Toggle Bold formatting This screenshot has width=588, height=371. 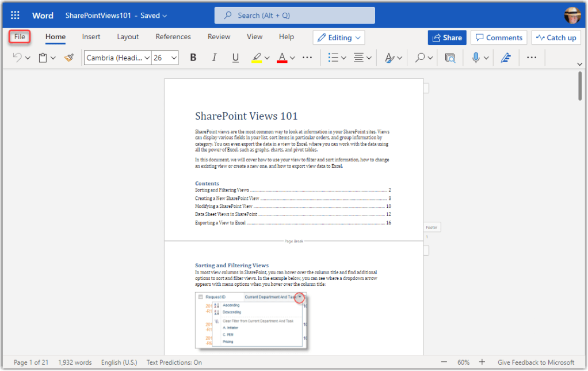click(193, 58)
